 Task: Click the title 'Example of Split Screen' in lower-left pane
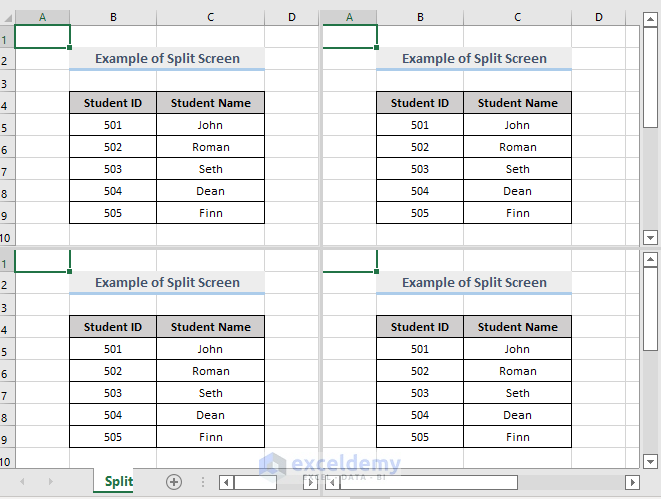(x=167, y=282)
